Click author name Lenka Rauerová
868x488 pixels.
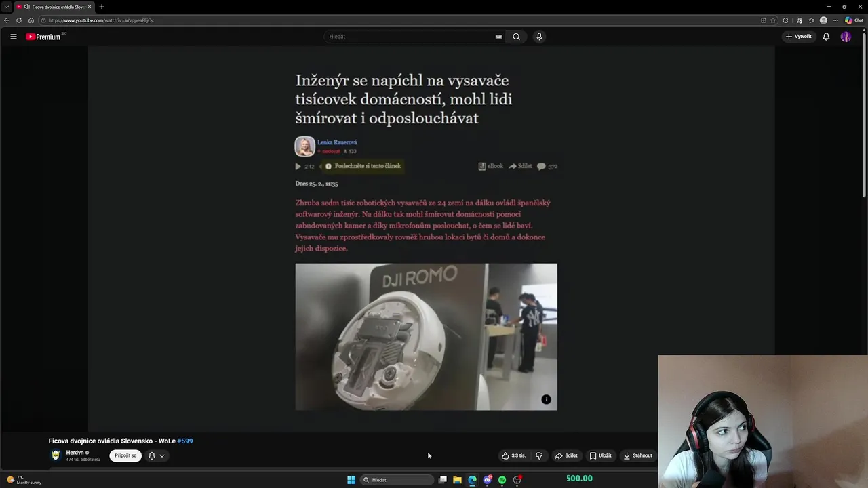(x=337, y=142)
